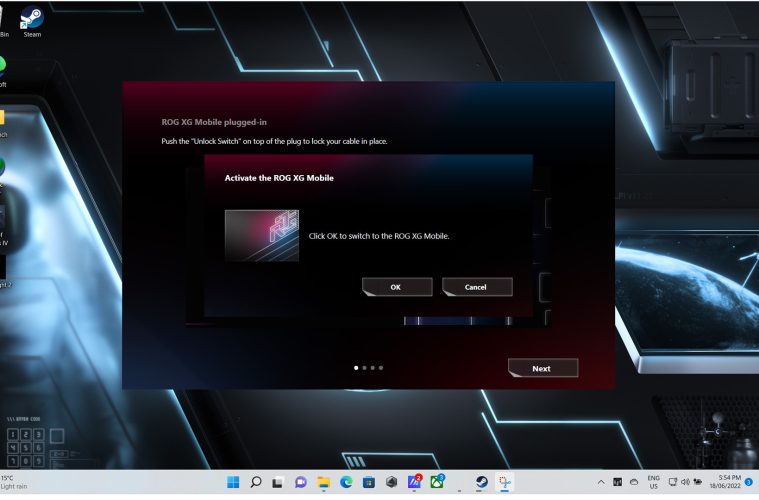Launch the Chat app on the taskbar
Screen dimensions: 759x500
coord(300,482)
